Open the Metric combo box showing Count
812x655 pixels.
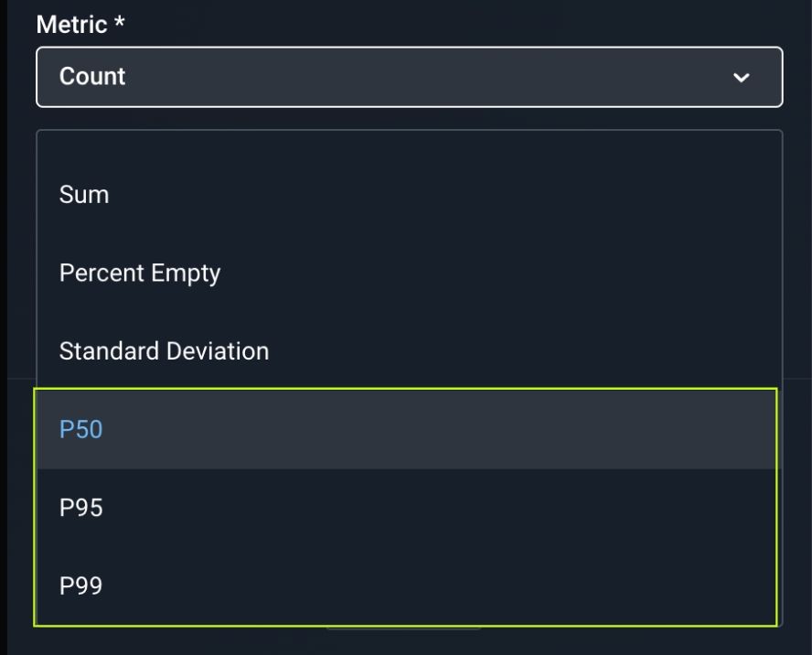[409, 77]
